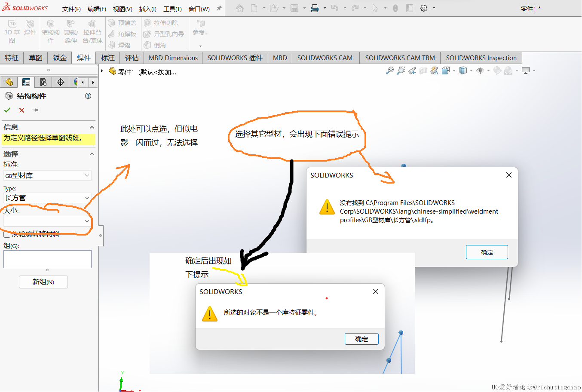Select the 拉伸凸台/基体 extrude boss tool
The width and height of the screenshot is (582, 392).
click(92, 32)
